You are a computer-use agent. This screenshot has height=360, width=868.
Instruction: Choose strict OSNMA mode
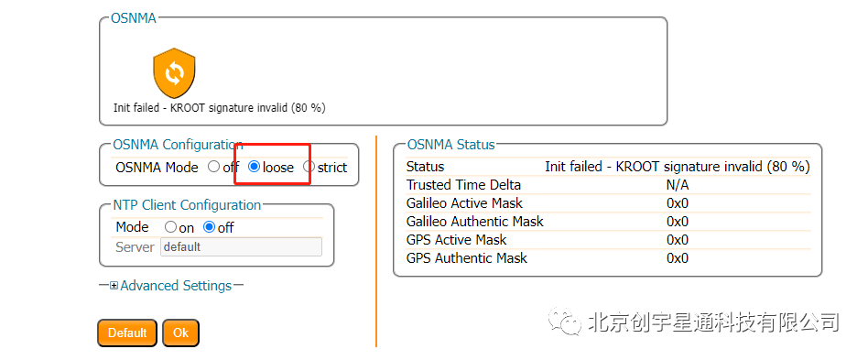coord(309,167)
